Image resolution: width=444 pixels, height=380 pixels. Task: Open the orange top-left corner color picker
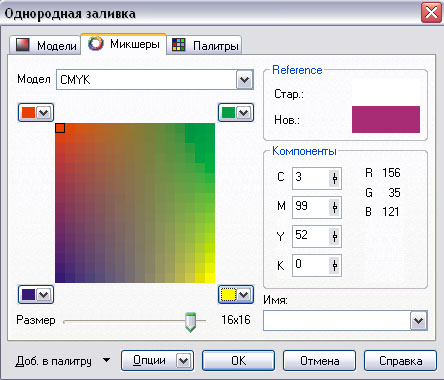(x=36, y=112)
